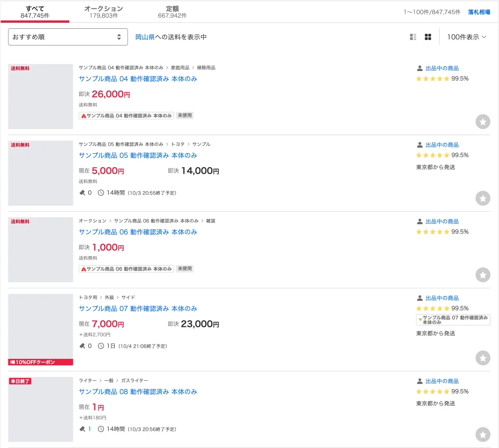Viewport: 499px width, 448px height.
Task: Switch to list view layout icon
Action: click(x=413, y=37)
